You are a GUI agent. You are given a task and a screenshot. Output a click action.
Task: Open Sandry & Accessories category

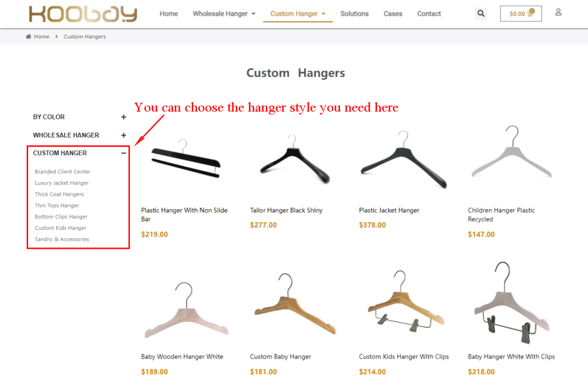pyautogui.click(x=62, y=240)
